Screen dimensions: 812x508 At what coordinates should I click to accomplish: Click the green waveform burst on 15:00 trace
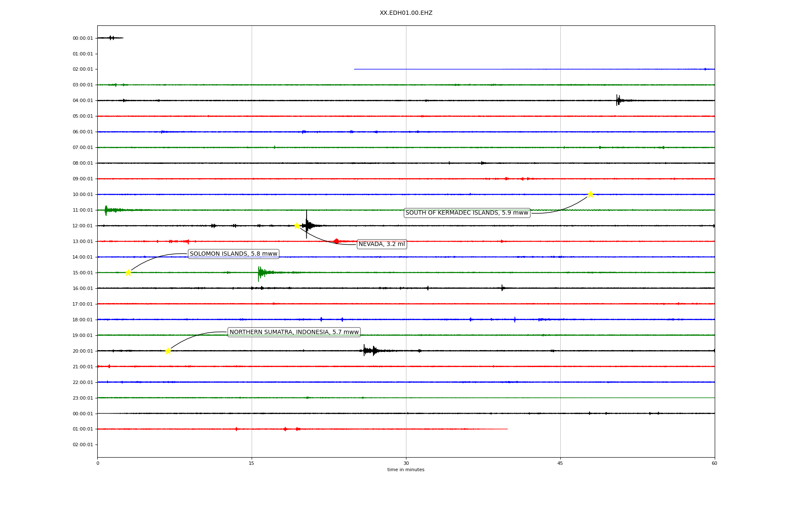click(261, 273)
